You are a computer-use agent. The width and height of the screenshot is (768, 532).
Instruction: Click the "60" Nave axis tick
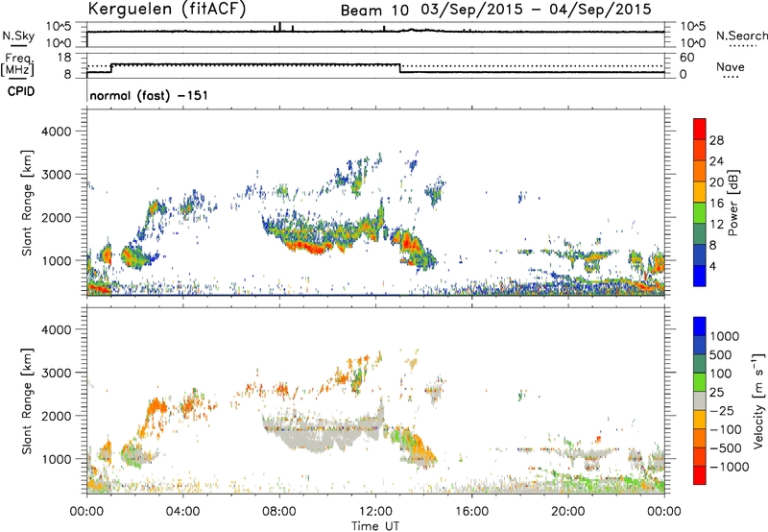(x=686, y=58)
